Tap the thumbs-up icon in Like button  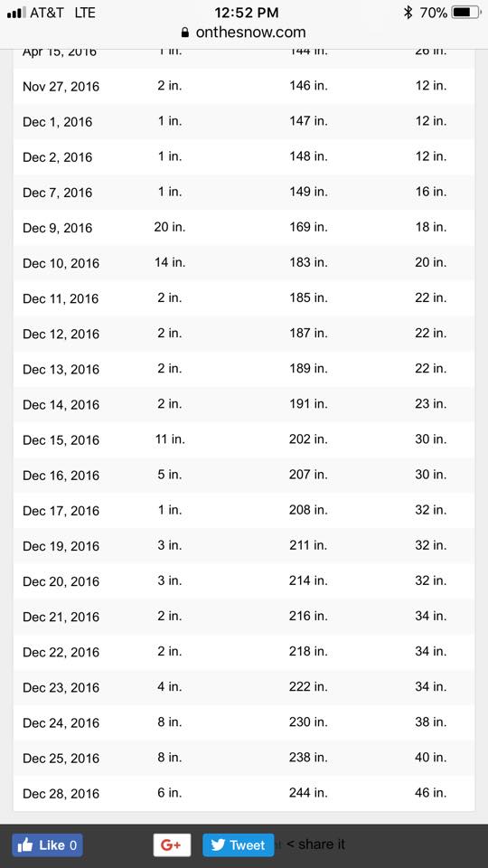tap(25, 844)
